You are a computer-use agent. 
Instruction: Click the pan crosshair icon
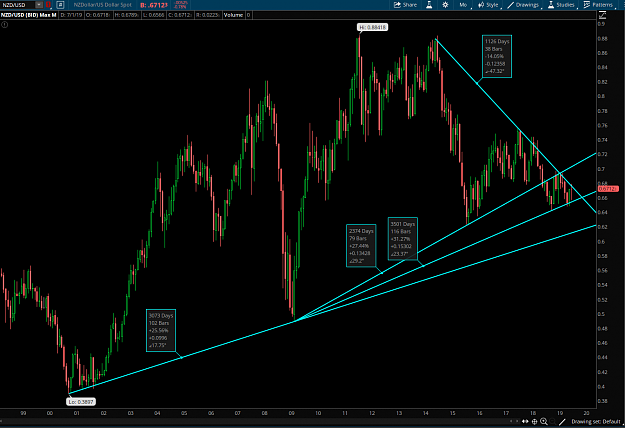(535, 421)
